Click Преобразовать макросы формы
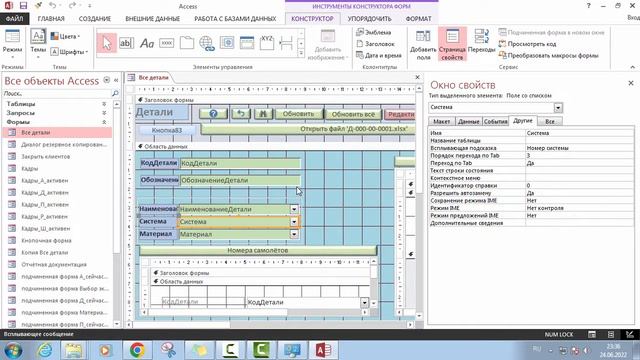Screen dimensions: 640x360 coord(549,55)
